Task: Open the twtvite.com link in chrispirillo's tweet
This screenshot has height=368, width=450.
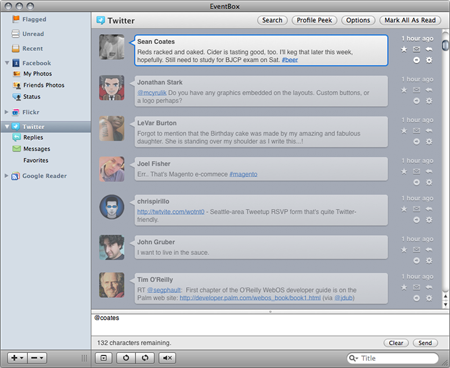Action: point(171,212)
